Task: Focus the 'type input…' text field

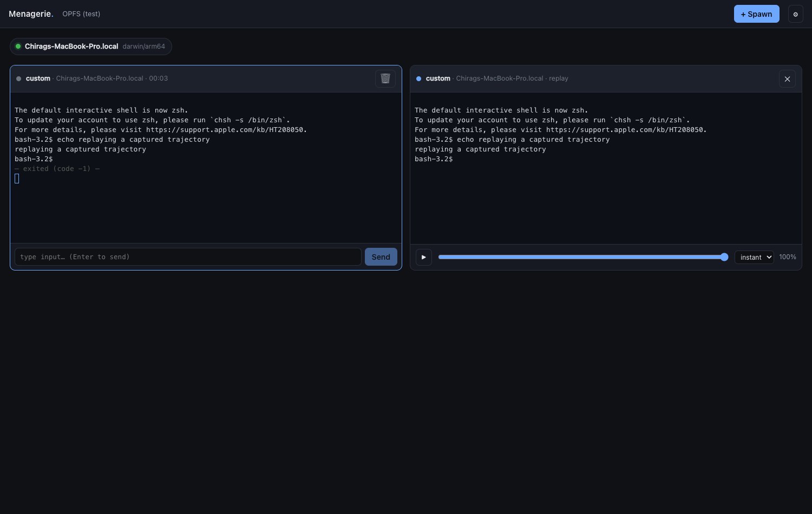Action: (x=188, y=257)
